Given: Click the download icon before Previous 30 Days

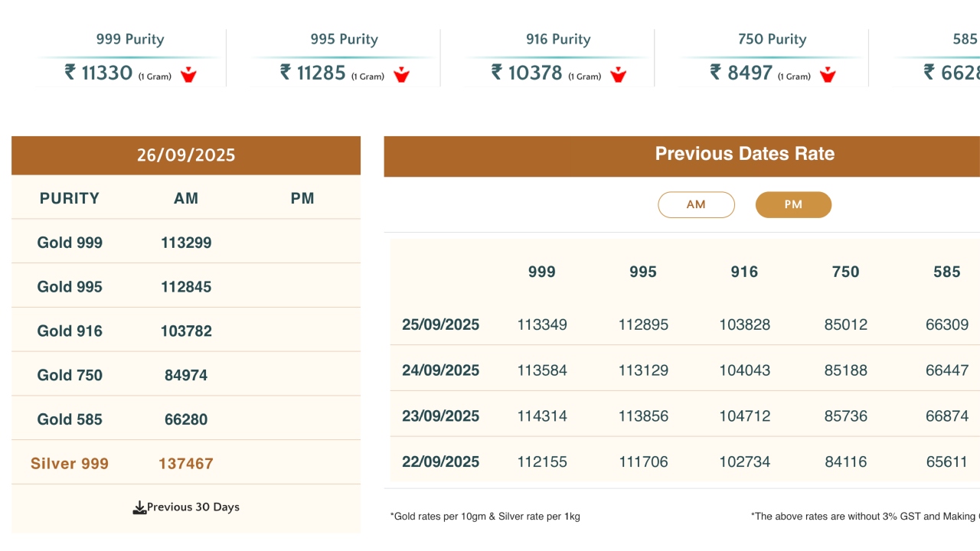Looking at the screenshot, I should click(139, 507).
